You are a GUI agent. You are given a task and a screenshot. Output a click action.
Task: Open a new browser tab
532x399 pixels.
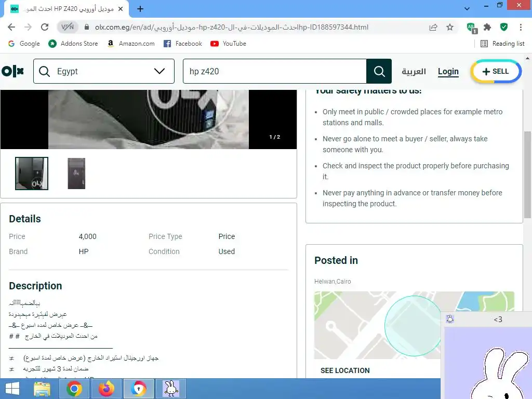pos(140,9)
